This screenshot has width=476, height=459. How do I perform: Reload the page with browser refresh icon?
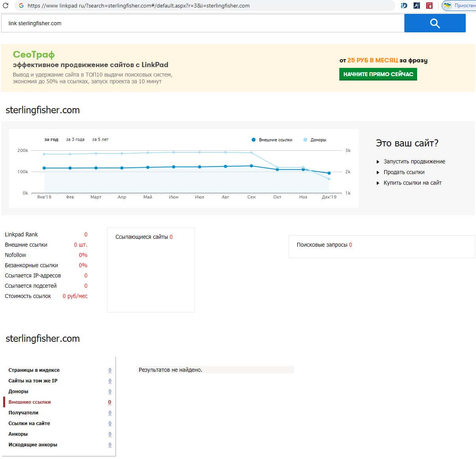6,6
